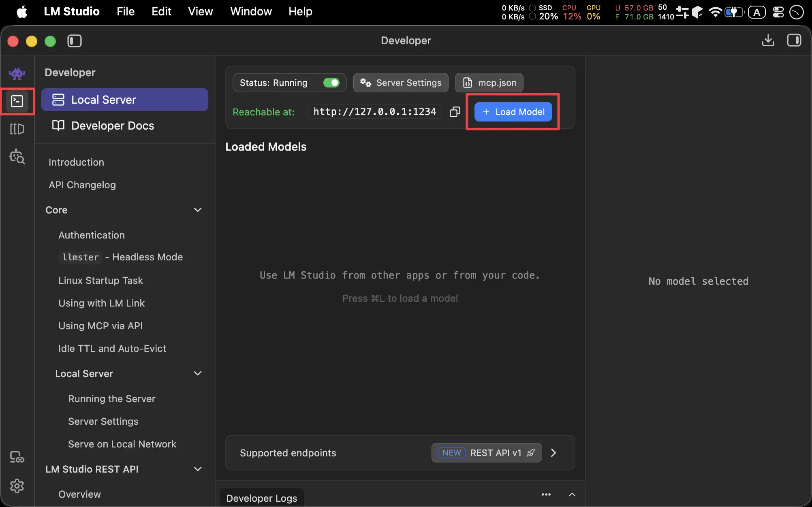Open the Control Center in menu bar
The image size is (812, 507).
pyautogui.click(x=778, y=12)
